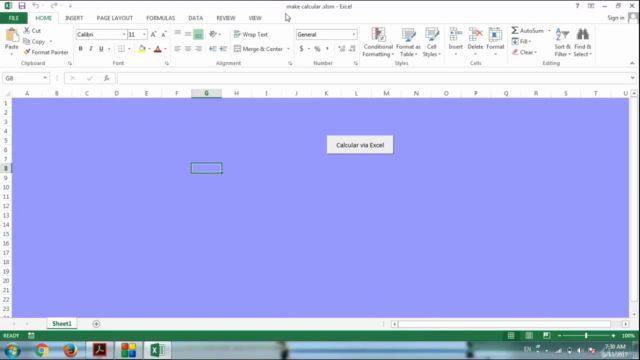Apply Accounting Number Format dollar sign
The width and height of the screenshot is (640, 360).
pos(301,49)
